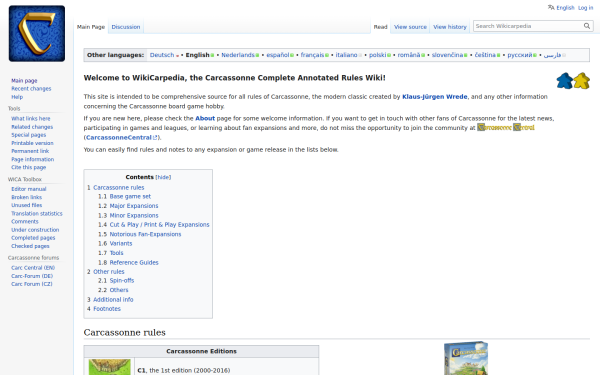600x375 pixels.
Task: Open the View source tab
Action: coord(410,27)
